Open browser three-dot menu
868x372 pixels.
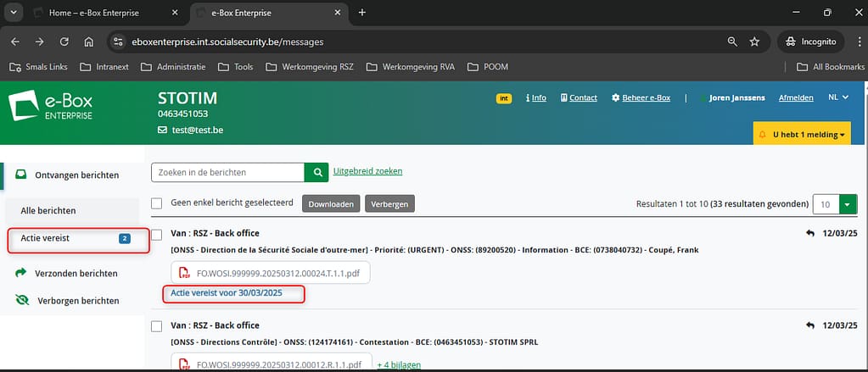click(860, 42)
